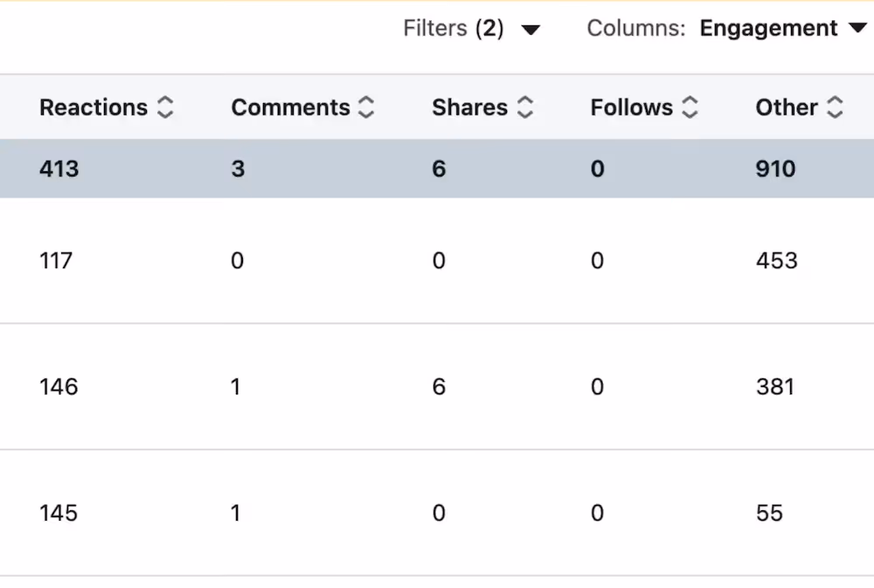Toggle sorting on the Follows column
The image size is (874, 588).
(690, 107)
